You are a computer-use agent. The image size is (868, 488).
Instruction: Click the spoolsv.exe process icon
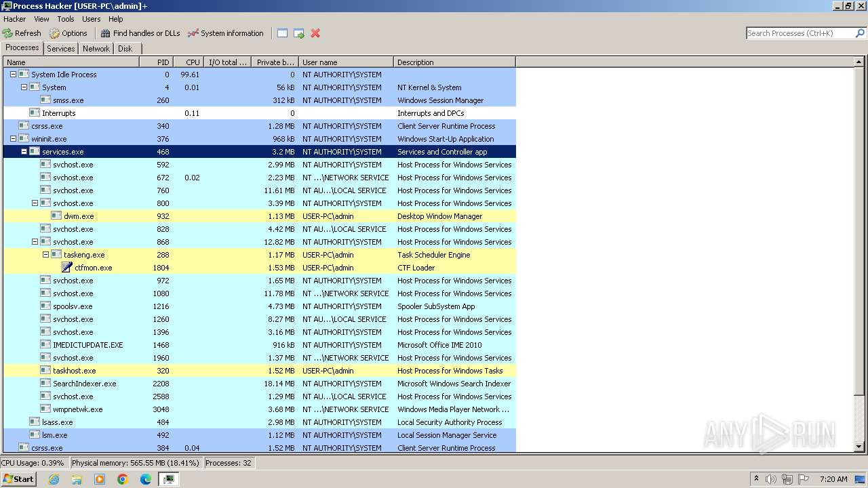pos(45,306)
